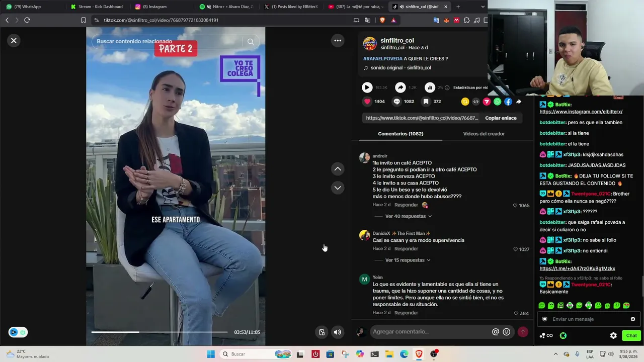Open the instagram.com/elbitterx link in chat
Viewport: 644px width, 362px height.
[581, 112]
